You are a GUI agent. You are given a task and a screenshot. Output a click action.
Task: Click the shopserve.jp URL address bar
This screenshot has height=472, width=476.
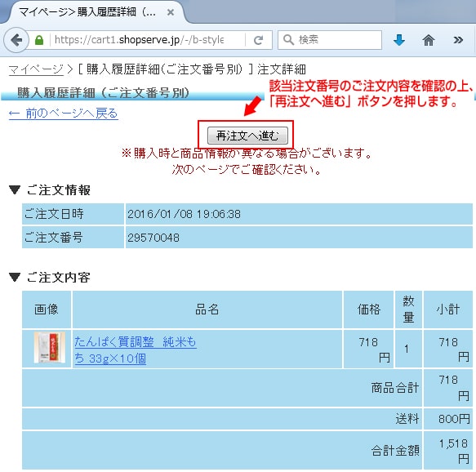[148, 40]
